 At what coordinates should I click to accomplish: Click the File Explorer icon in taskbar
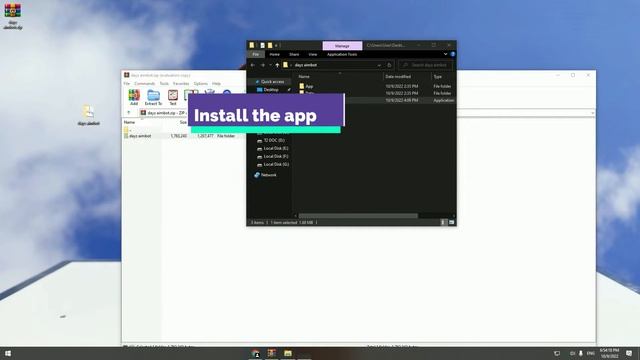point(288,353)
